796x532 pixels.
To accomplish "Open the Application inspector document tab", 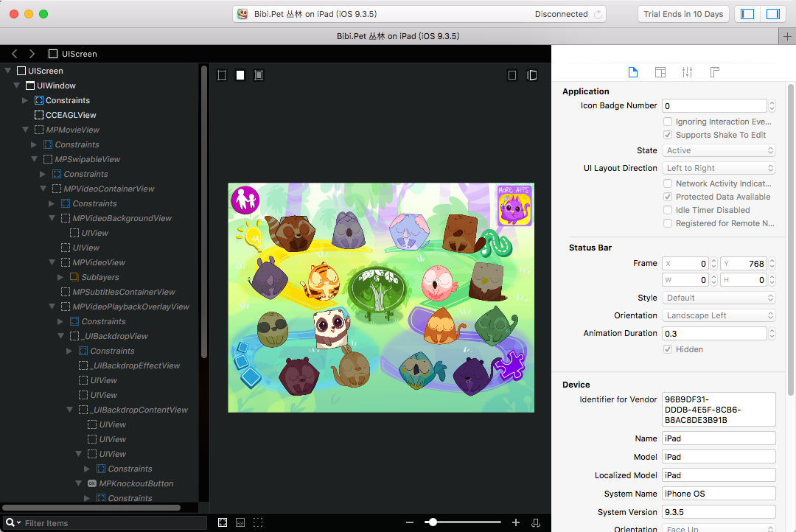I will click(632, 72).
